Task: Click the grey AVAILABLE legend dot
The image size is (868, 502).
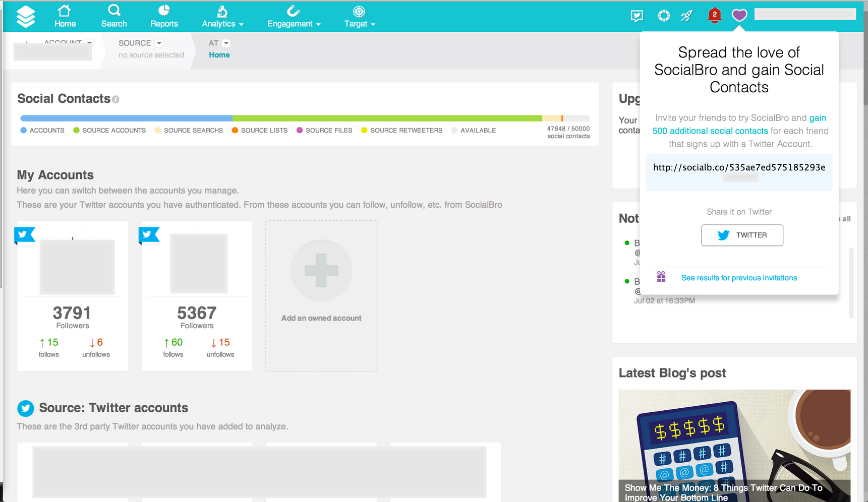Action: click(454, 130)
